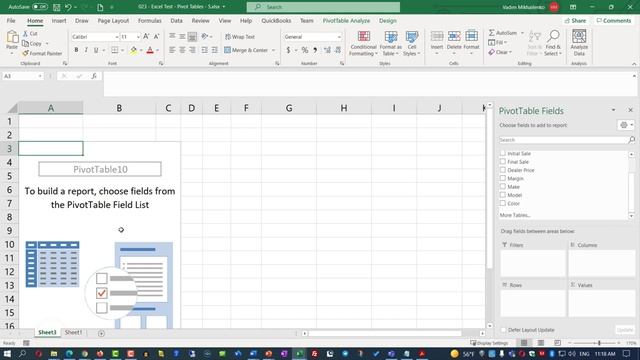Open Format as Table gallery
The image size is (640, 360).
[391, 43]
